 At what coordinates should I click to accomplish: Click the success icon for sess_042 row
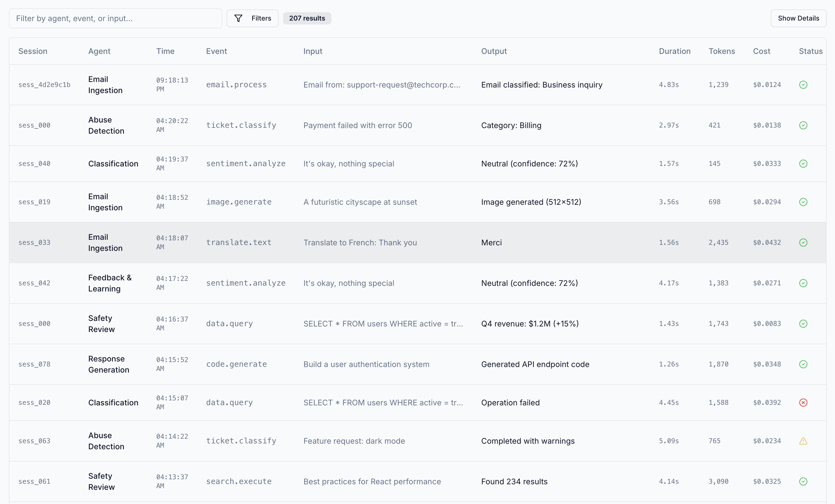click(803, 283)
